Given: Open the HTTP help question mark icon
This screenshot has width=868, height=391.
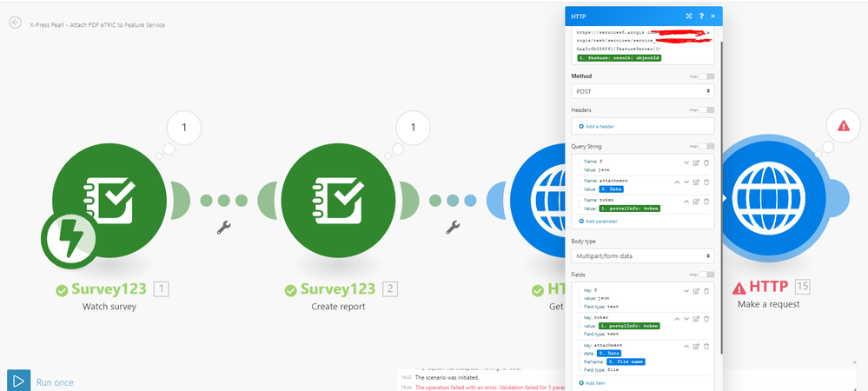Looking at the screenshot, I should 701,16.
